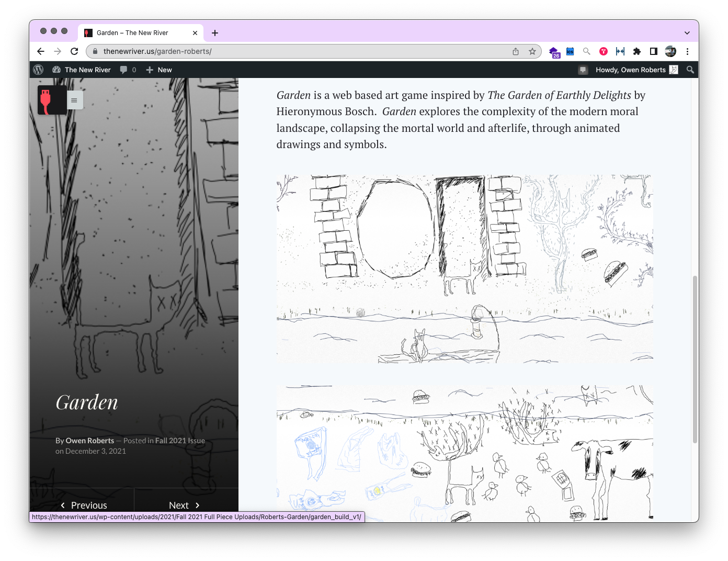Open the admin bar search magnifier

690,70
